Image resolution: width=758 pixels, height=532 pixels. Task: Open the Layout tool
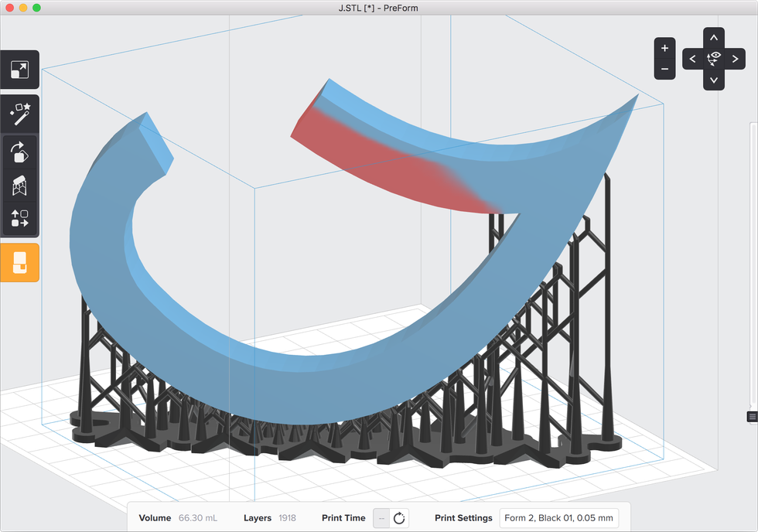click(19, 219)
